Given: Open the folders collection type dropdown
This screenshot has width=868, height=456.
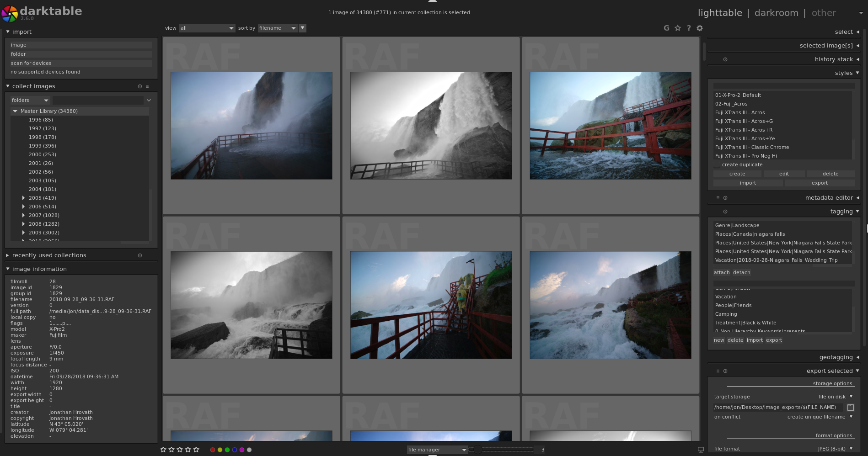Looking at the screenshot, I should tap(30, 101).
